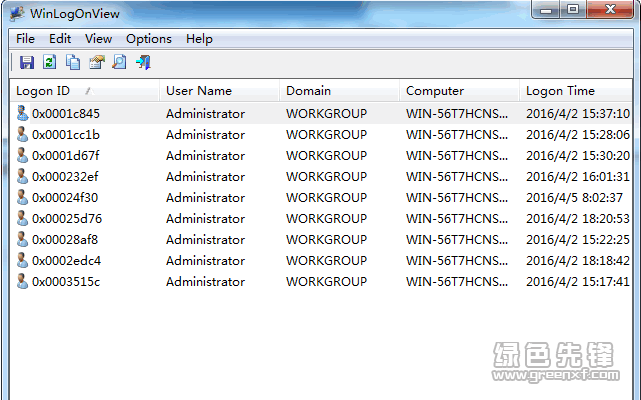Select the row with Logon ID 0x0001c845

click(x=321, y=113)
